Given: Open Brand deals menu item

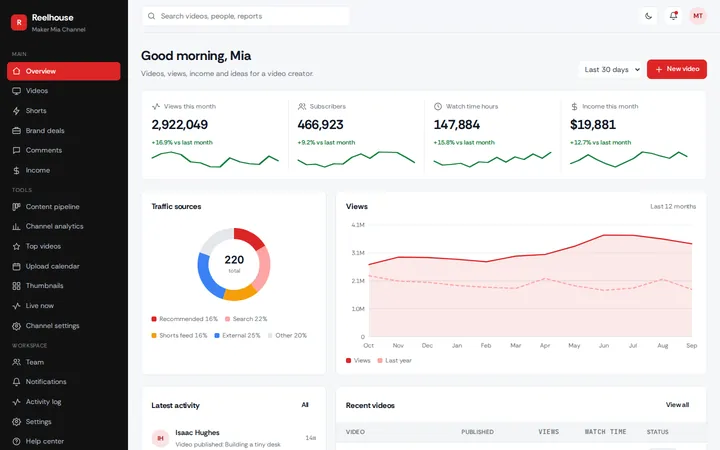Looking at the screenshot, I should coord(64,131).
